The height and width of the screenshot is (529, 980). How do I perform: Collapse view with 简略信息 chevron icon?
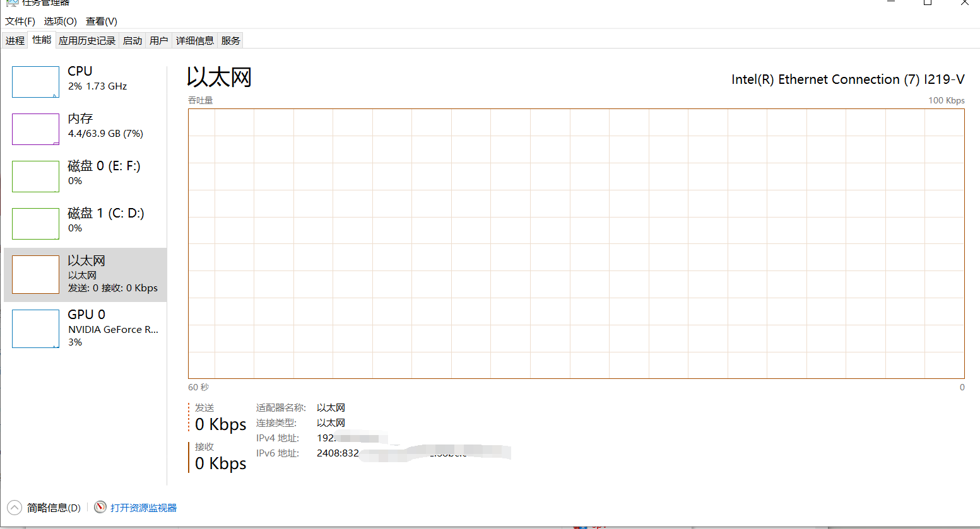(x=15, y=508)
